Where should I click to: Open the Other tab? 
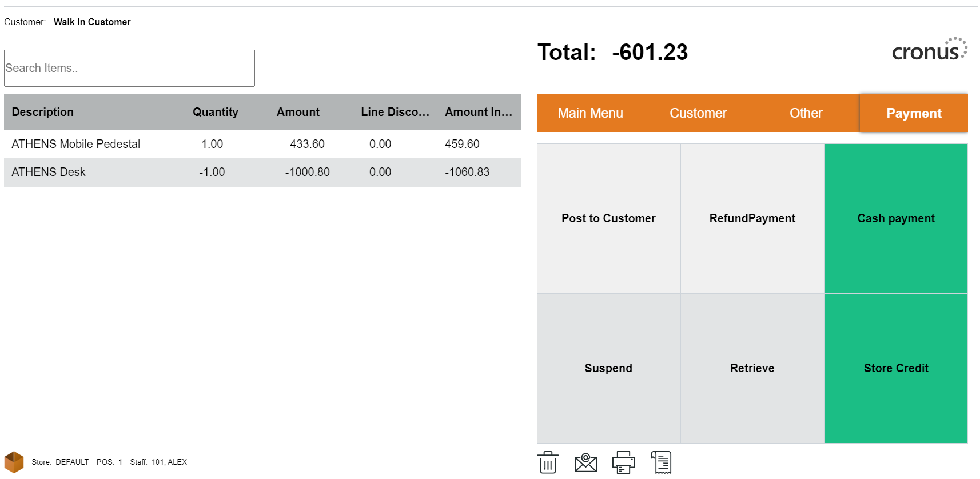(x=806, y=113)
